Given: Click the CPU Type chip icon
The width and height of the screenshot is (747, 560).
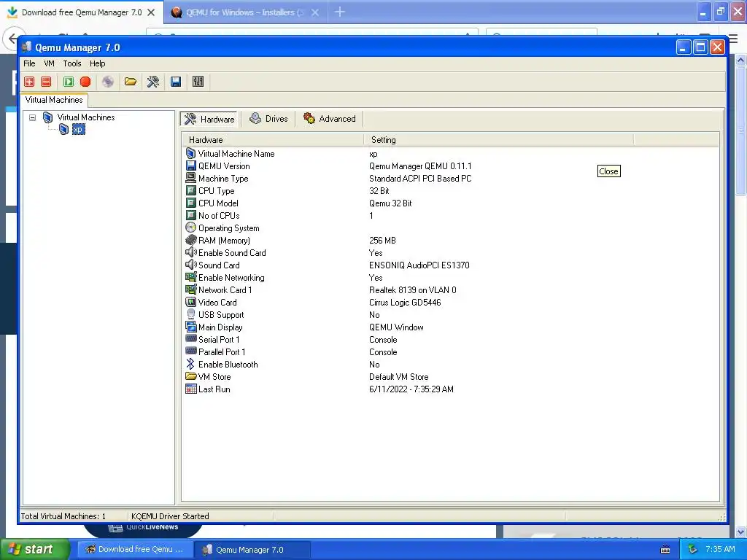Looking at the screenshot, I should tap(190, 190).
